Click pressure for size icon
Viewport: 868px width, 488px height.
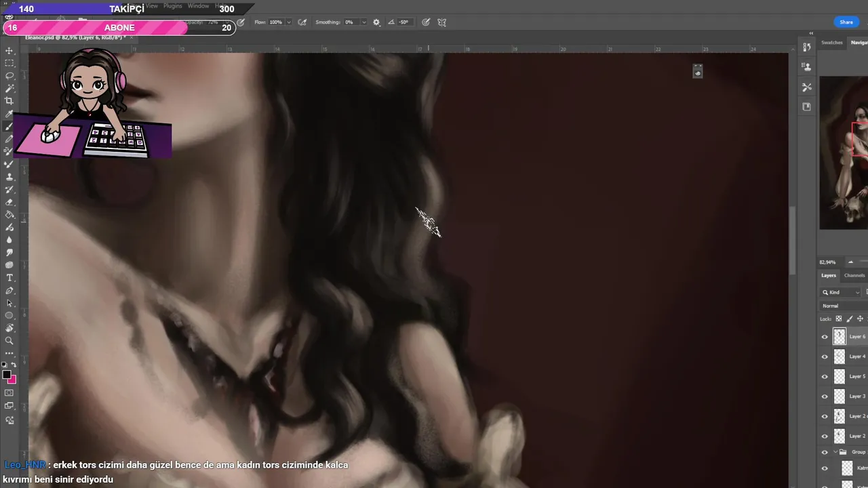(x=426, y=22)
